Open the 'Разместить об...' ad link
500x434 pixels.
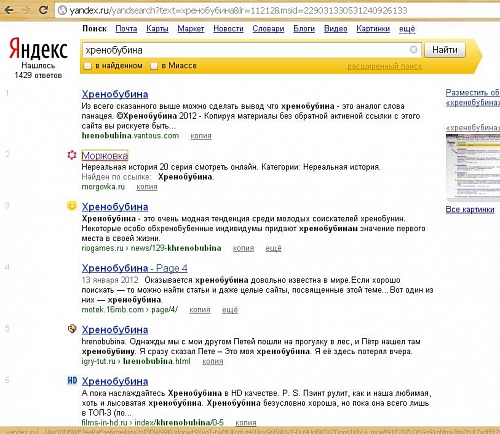(473, 97)
